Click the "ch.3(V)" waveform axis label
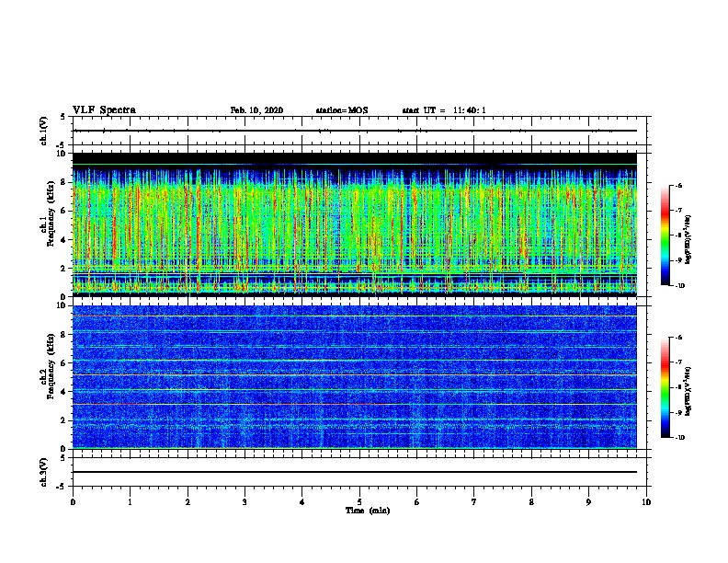728x563 pixels. [x=43, y=473]
